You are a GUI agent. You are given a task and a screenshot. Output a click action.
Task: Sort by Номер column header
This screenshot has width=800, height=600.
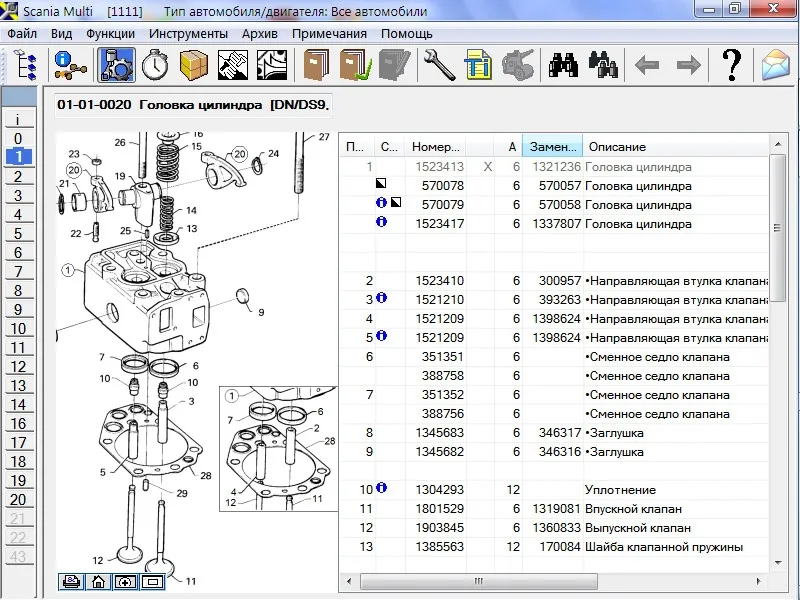[436, 147]
